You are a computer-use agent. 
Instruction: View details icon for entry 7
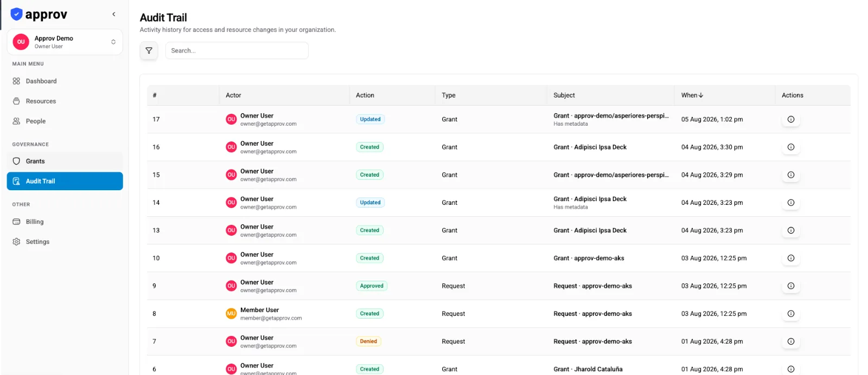pyautogui.click(x=791, y=341)
